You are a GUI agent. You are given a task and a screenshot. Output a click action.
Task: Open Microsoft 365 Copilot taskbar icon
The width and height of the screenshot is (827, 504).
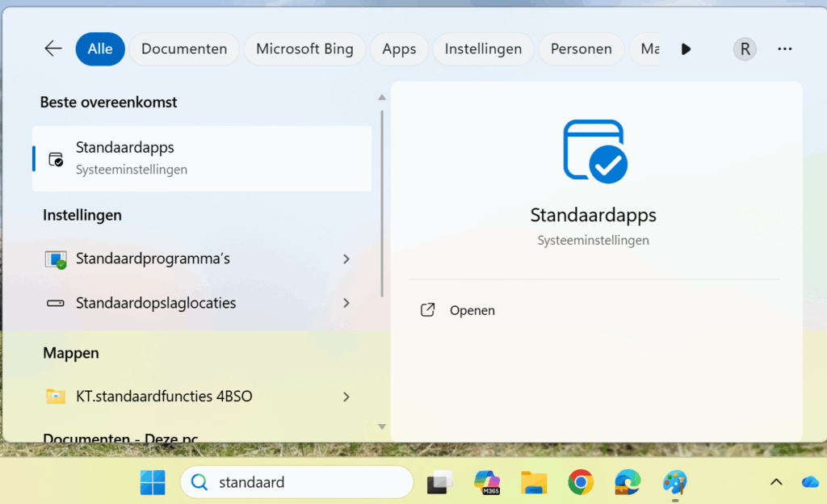[x=487, y=482]
